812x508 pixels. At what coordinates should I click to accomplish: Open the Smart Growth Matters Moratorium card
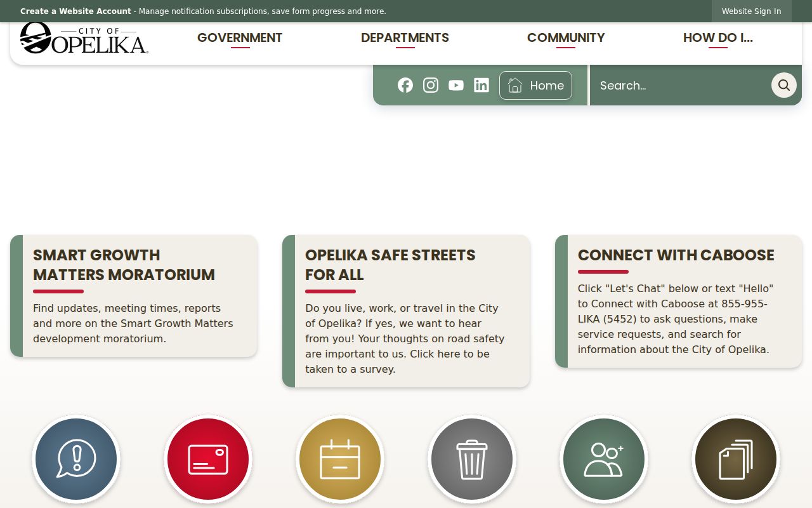pyautogui.click(x=134, y=296)
